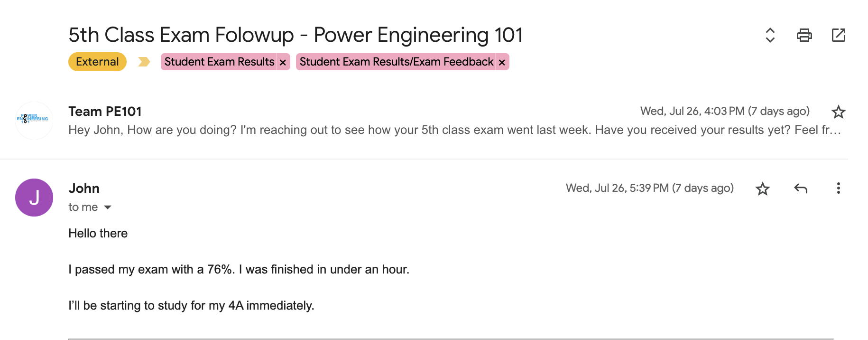Star John's reply message
Screen dimensions: 868x340
(x=762, y=189)
